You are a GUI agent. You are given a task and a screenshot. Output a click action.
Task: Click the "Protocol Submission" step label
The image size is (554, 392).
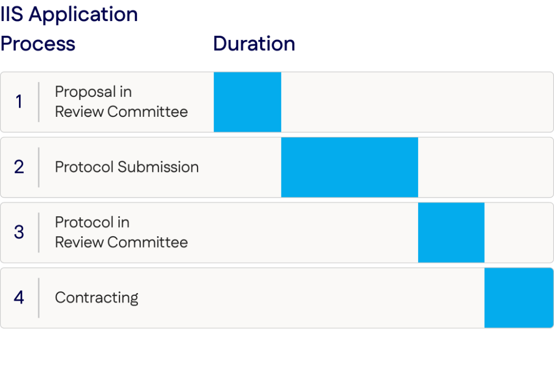(127, 167)
